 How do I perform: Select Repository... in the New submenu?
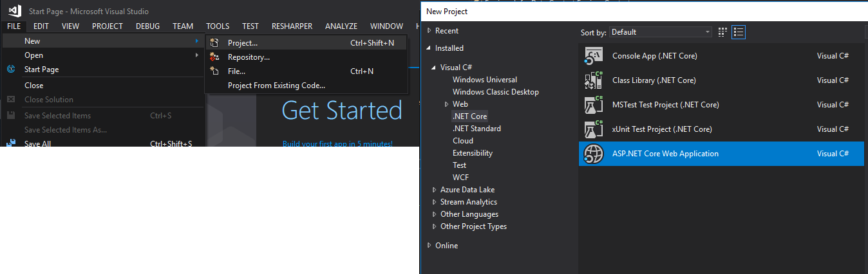tap(307, 57)
